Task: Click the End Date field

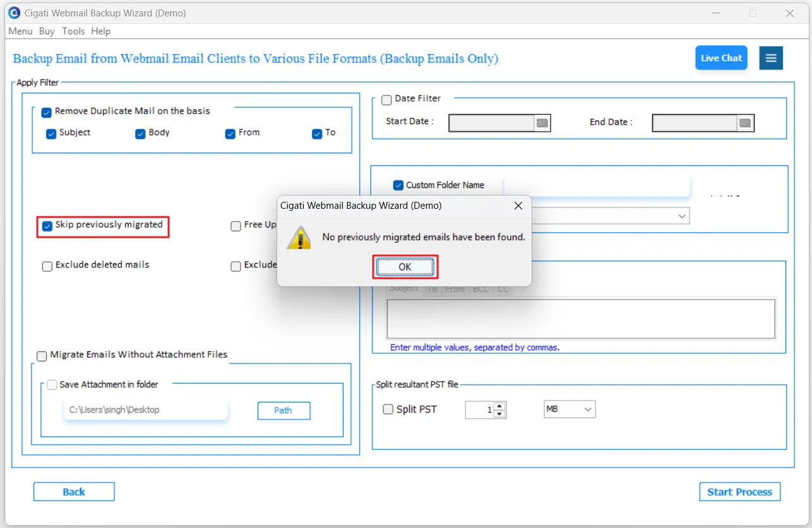Action: 695,123
